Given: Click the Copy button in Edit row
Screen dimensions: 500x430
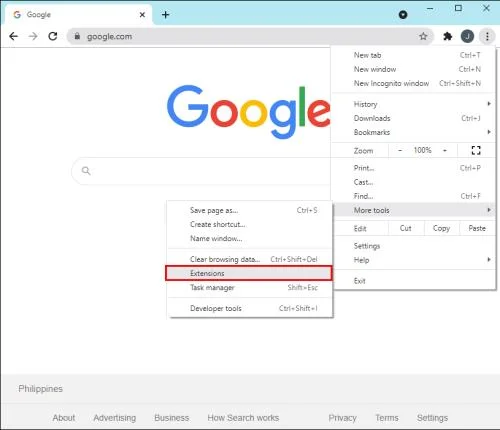Looking at the screenshot, I should pyautogui.click(x=441, y=228).
